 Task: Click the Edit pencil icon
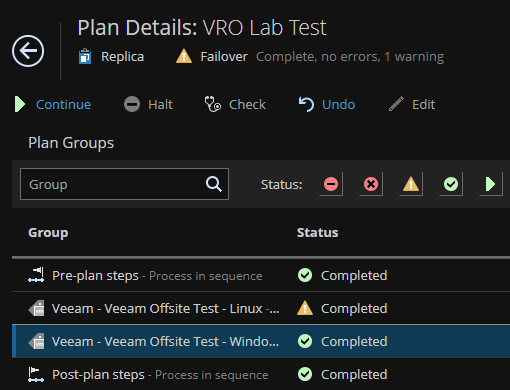396,104
